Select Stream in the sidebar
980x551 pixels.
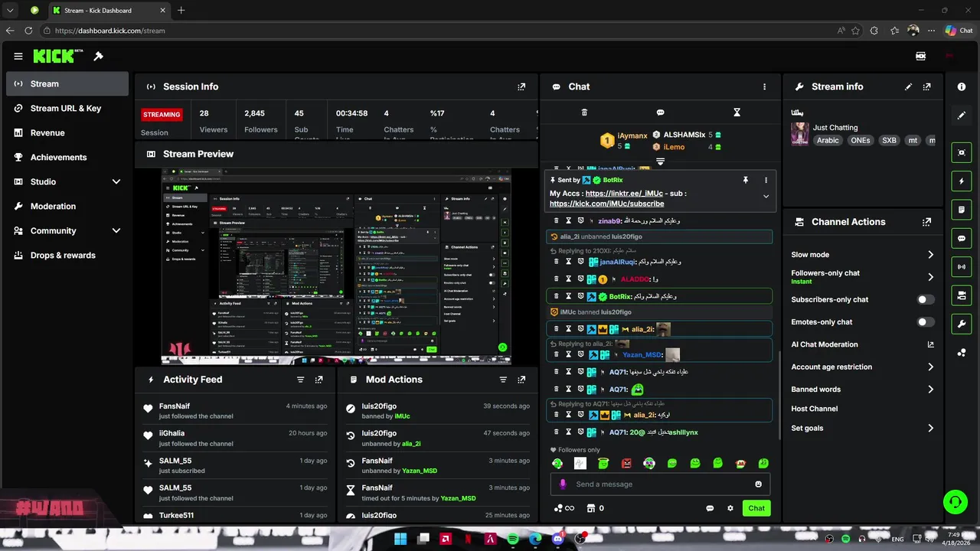coord(67,84)
